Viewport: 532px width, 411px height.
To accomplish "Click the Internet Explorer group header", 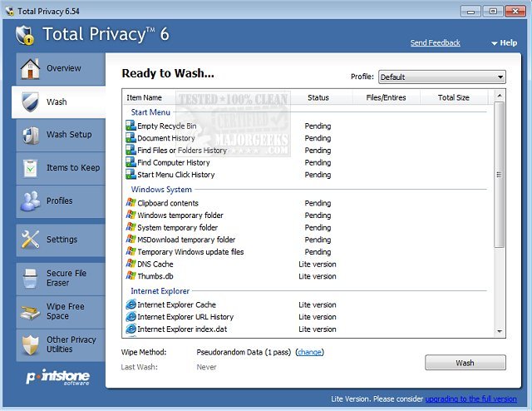I will [x=160, y=291].
